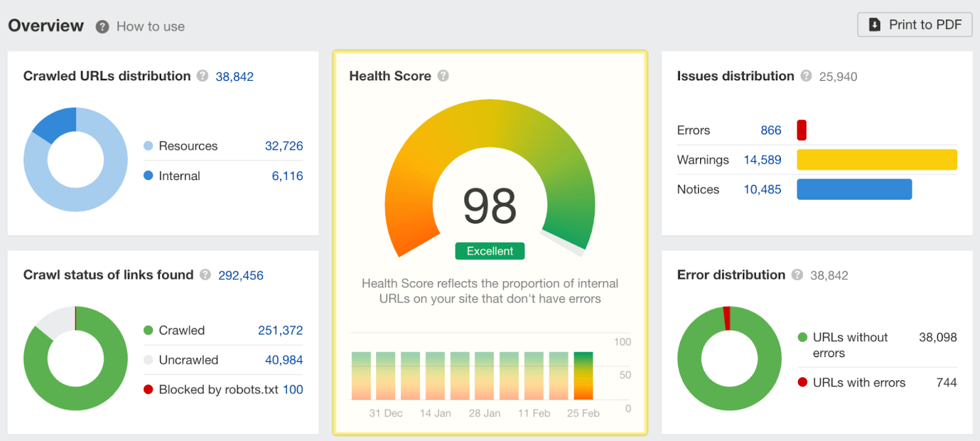Click help icon next to Crawl status heading
The height and width of the screenshot is (441, 980).
coord(205,275)
